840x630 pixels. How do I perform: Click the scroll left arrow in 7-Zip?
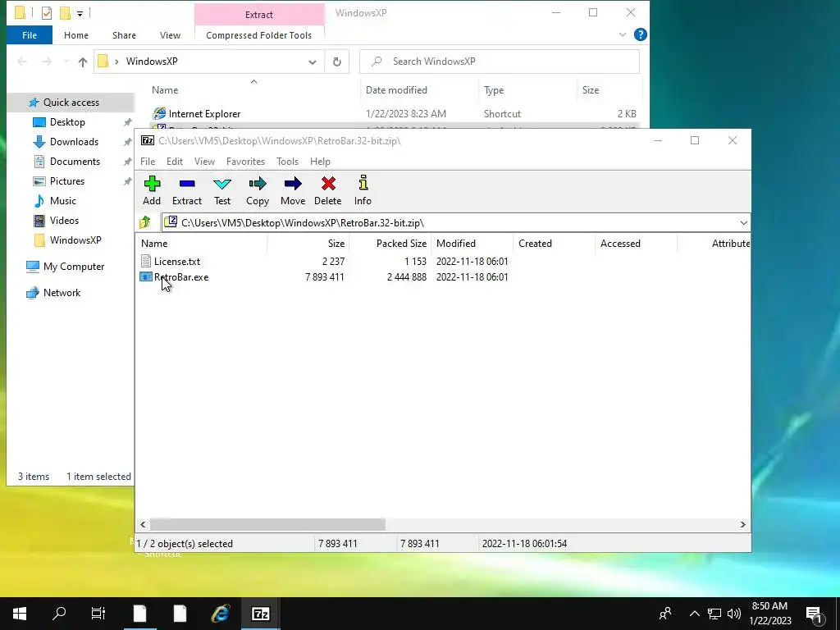(x=143, y=524)
